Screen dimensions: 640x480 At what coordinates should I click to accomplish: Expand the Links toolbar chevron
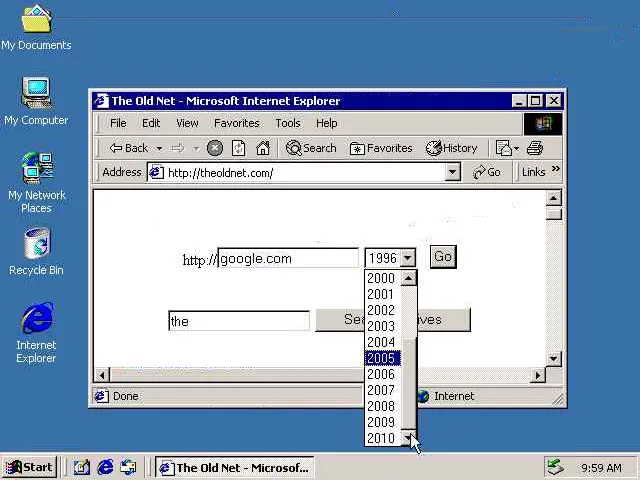556,169
